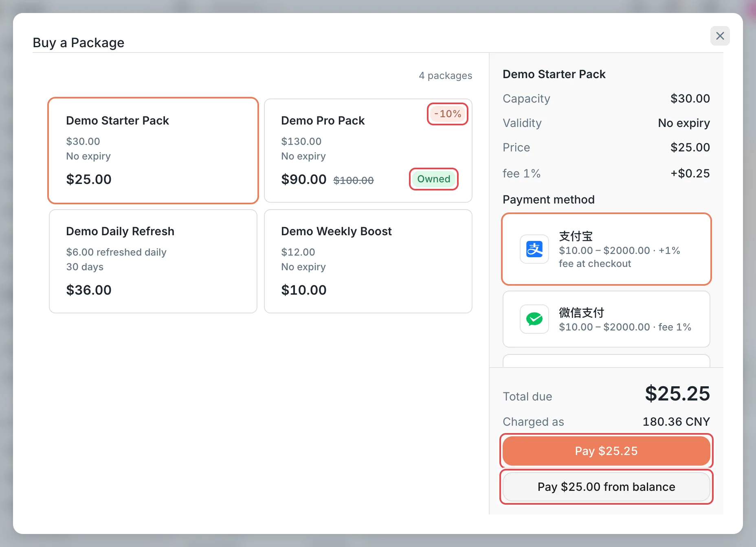Click the Owned badge on Pro Pack
The width and height of the screenshot is (756, 547).
tap(434, 179)
